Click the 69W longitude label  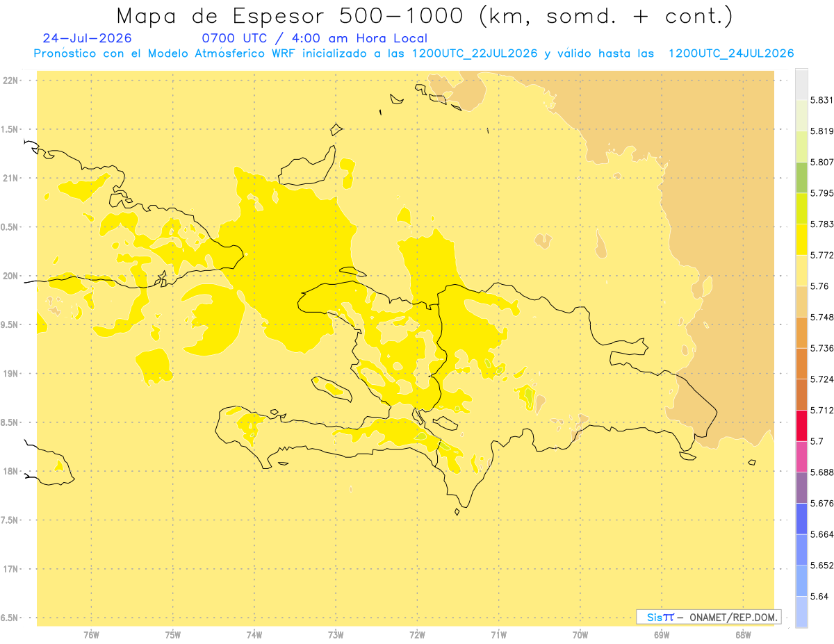[x=662, y=635]
